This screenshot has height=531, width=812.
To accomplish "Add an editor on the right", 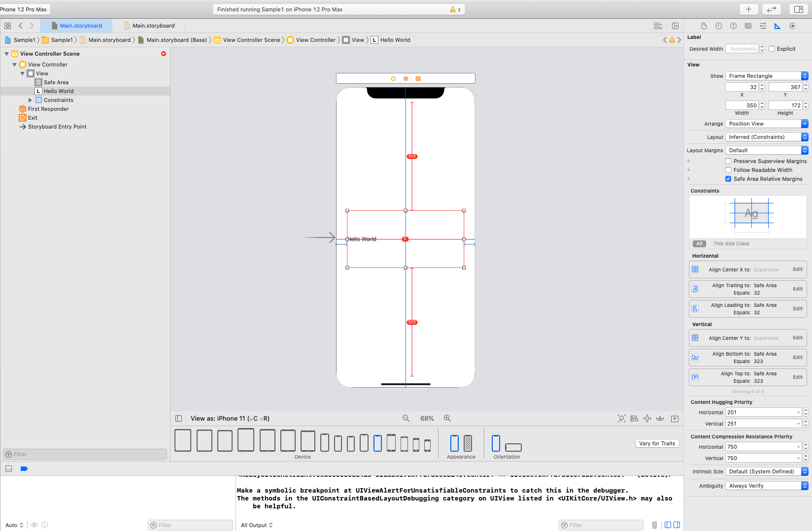I will pos(675,26).
